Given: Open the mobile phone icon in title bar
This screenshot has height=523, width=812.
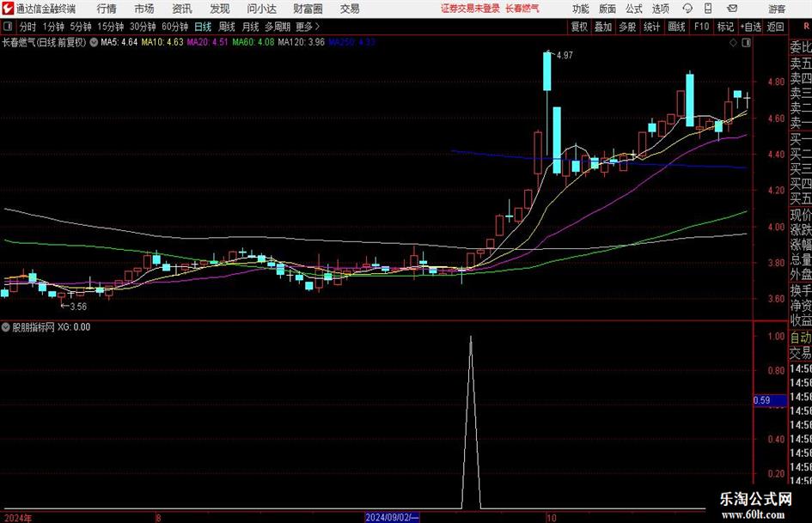Looking at the screenshot, I should point(708,9).
